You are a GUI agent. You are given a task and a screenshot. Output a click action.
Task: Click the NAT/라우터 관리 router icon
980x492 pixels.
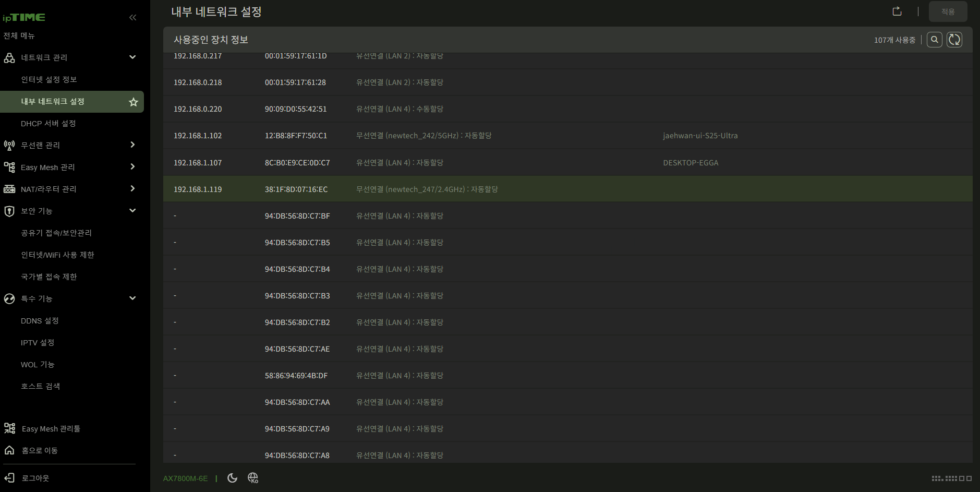click(9, 189)
